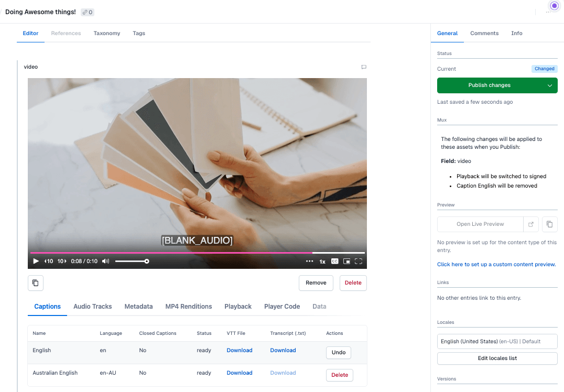
Task: Copy the live preview link
Action: tap(549, 224)
